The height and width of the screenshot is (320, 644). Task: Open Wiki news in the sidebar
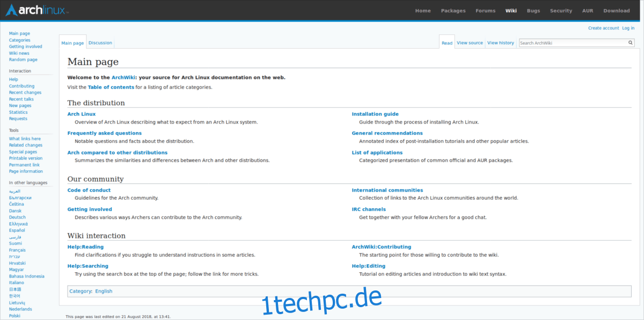pyautogui.click(x=19, y=53)
